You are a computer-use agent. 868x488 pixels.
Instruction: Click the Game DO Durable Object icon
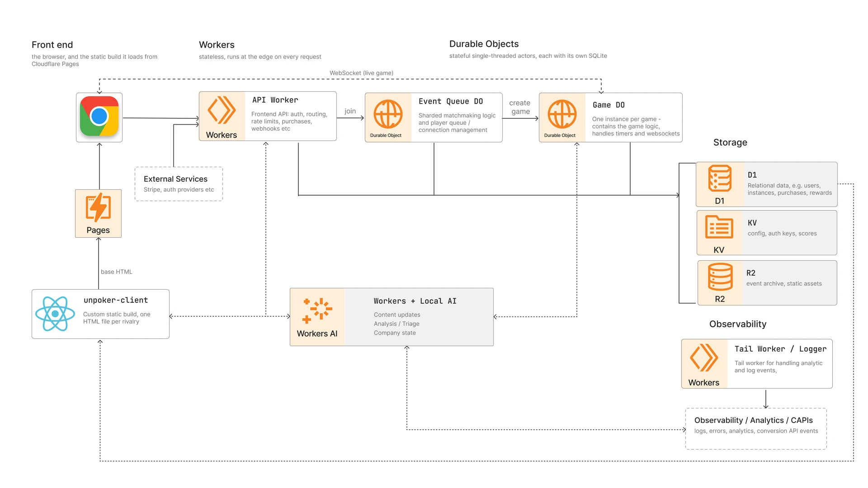click(x=562, y=114)
